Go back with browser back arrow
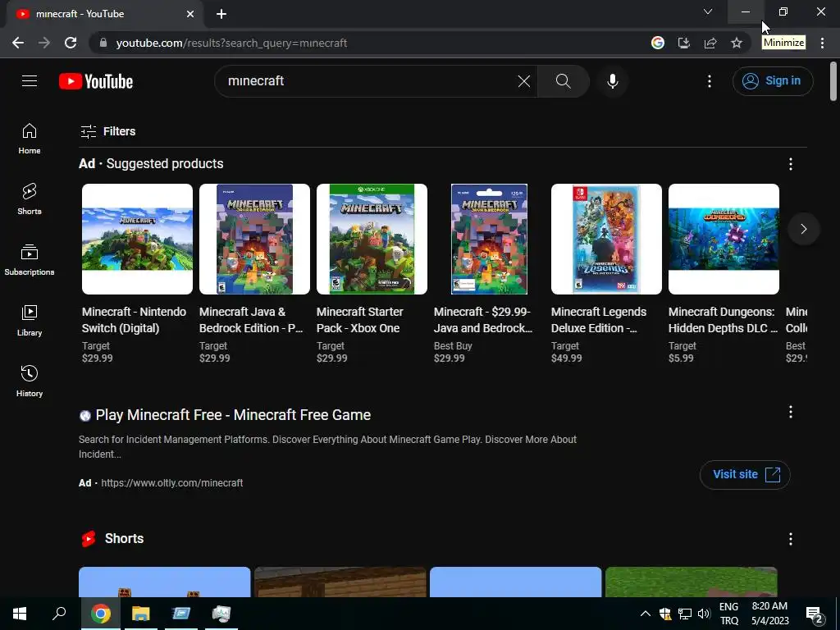Screen dimensions: 840x630 18,43
